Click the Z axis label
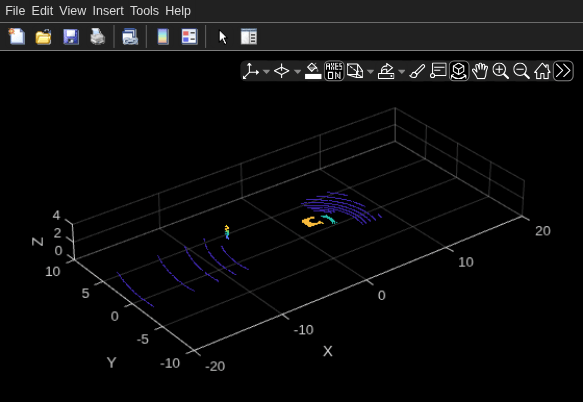Viewport: 583px width, 402px height. [x=38, y=242]
